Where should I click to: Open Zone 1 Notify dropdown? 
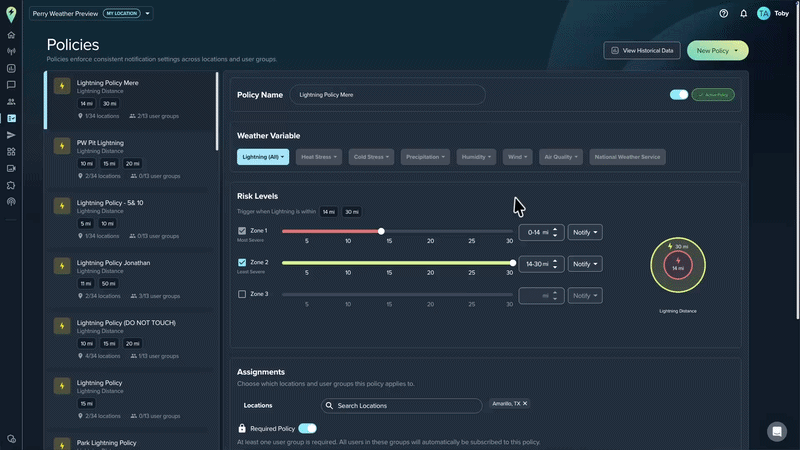(x=585, y=232)
